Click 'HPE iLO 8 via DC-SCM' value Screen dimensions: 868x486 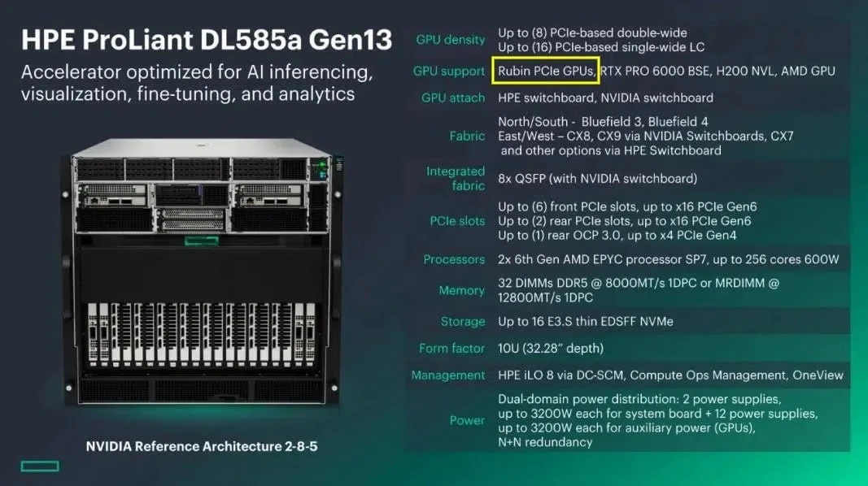pyautogui.click(x=670, y=375)
